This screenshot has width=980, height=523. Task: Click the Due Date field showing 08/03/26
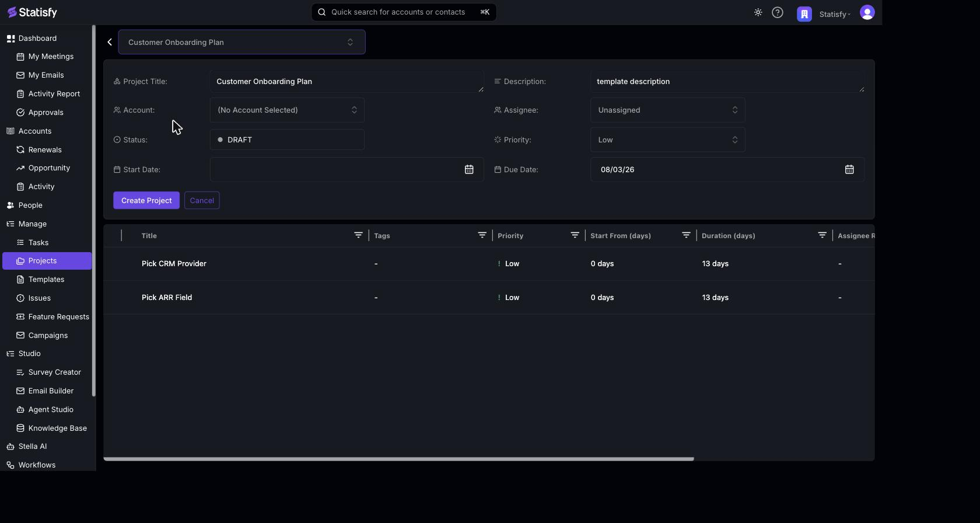pos(727,169)
